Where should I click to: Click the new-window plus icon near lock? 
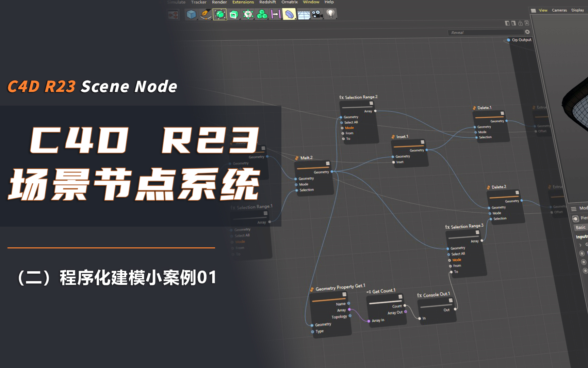click(527, 23)
